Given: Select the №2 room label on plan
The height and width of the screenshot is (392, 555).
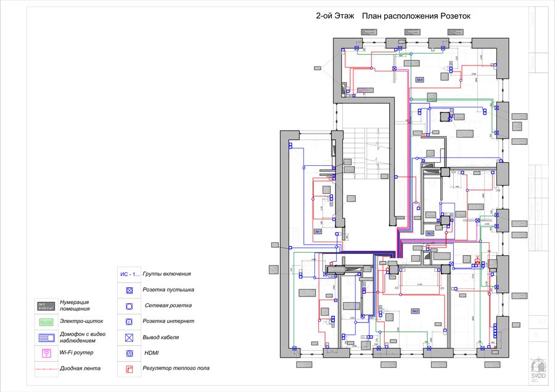Looking at the screenshot, I should click(x=416, y=312).
